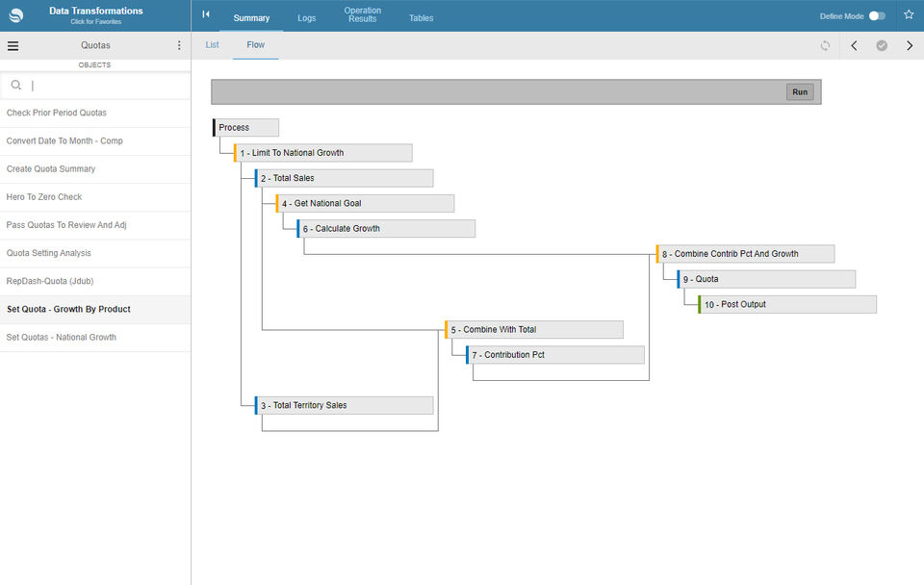Screen dimensions: 924x585
Task: Click the checkmark circle icon
Action: (882, 45)
